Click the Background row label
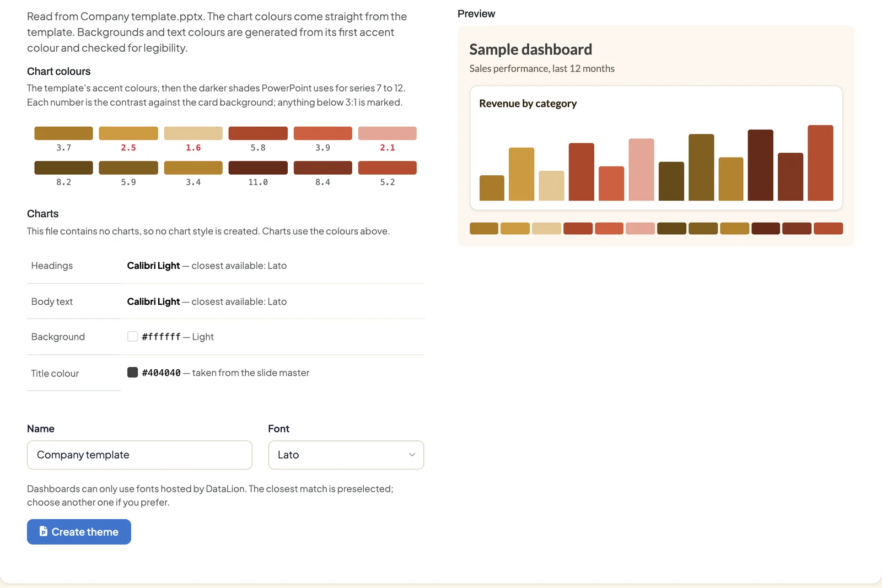The width and height of the screenshot is (882, 588). coord(58,337)
